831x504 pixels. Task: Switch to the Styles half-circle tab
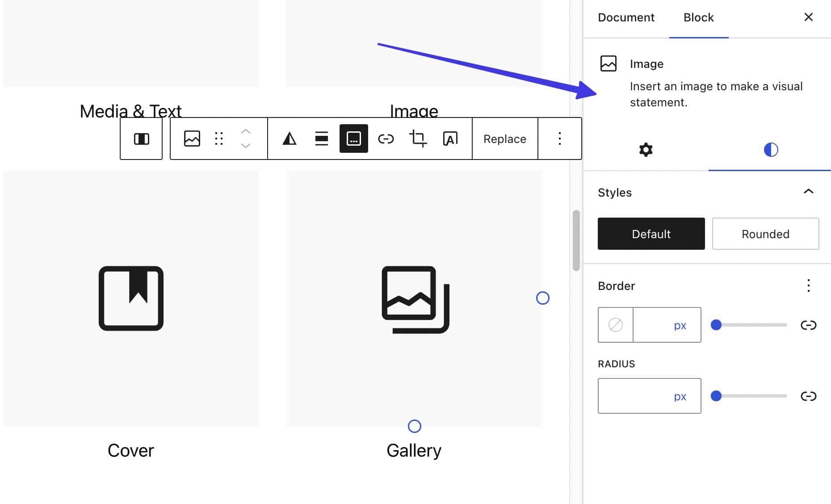[x=770, y=150]
